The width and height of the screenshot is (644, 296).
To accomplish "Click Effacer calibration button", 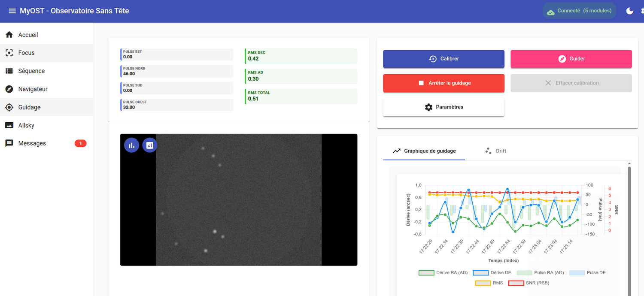I will pos(571,83).
